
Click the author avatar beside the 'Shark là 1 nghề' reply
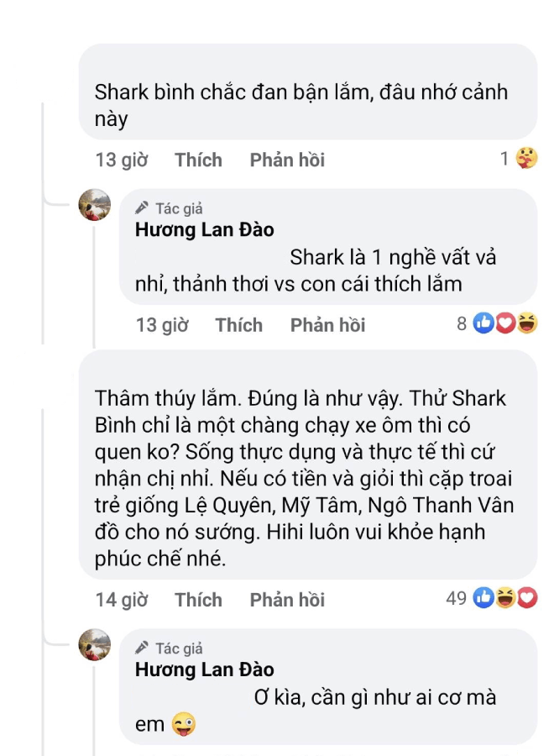point(95,205)
